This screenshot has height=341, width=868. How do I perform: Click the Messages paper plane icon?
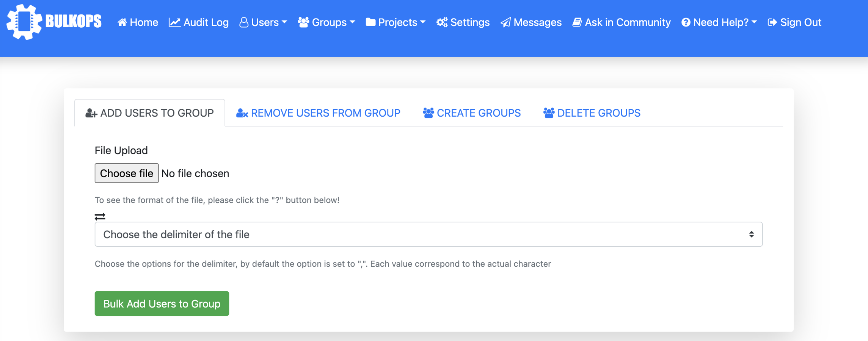click(x=505, y=22)
